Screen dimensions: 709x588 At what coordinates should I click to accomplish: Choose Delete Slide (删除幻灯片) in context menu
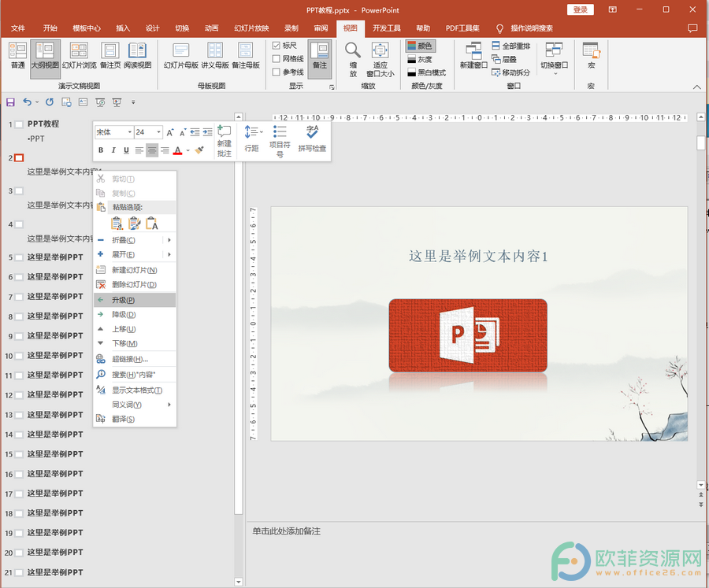[x=135, y=284]
